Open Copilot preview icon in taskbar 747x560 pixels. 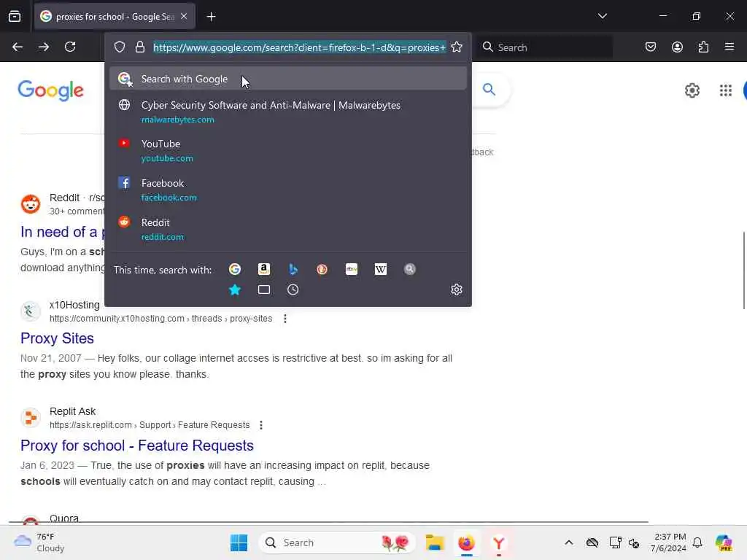pyautogui.click(x=723, y=542)
